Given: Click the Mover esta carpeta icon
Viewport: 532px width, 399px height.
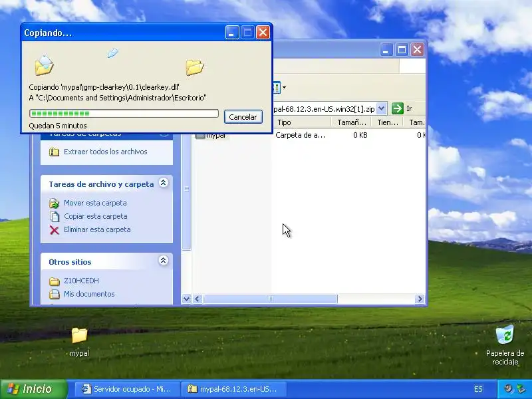Looking at the screenshot, I should (55, 203).
